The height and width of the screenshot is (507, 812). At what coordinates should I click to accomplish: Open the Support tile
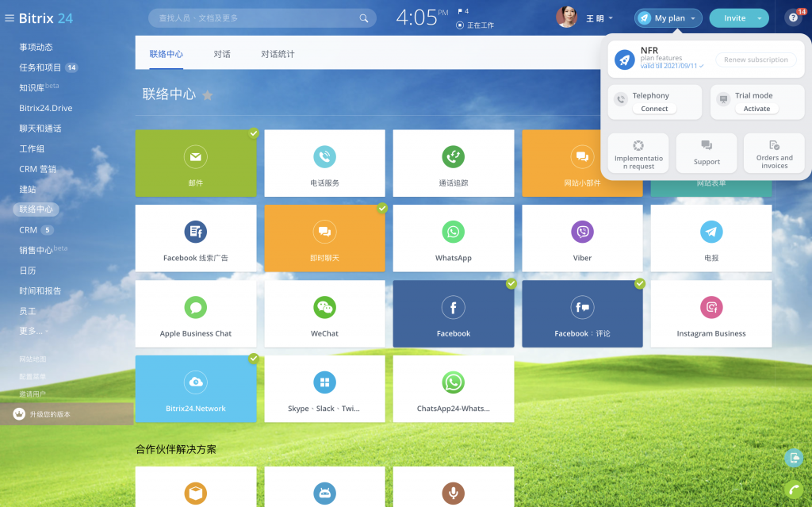coord(707,153)
